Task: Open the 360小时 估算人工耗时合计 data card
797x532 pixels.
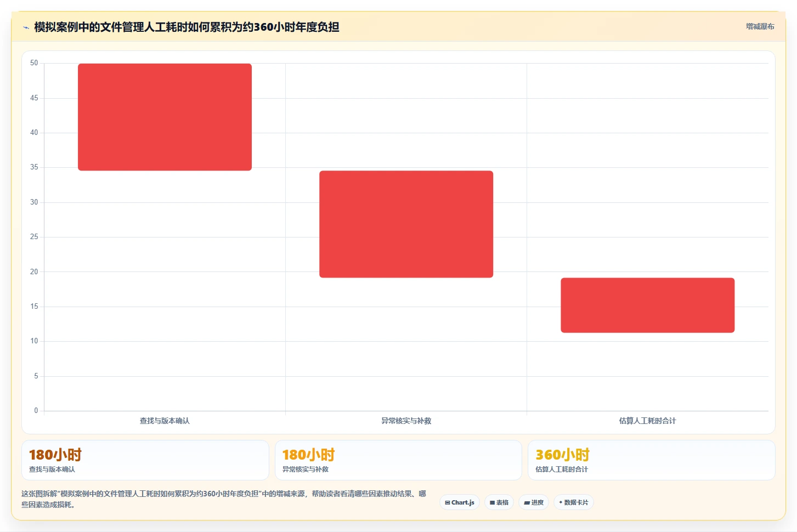Action: (x=651, y=460)
